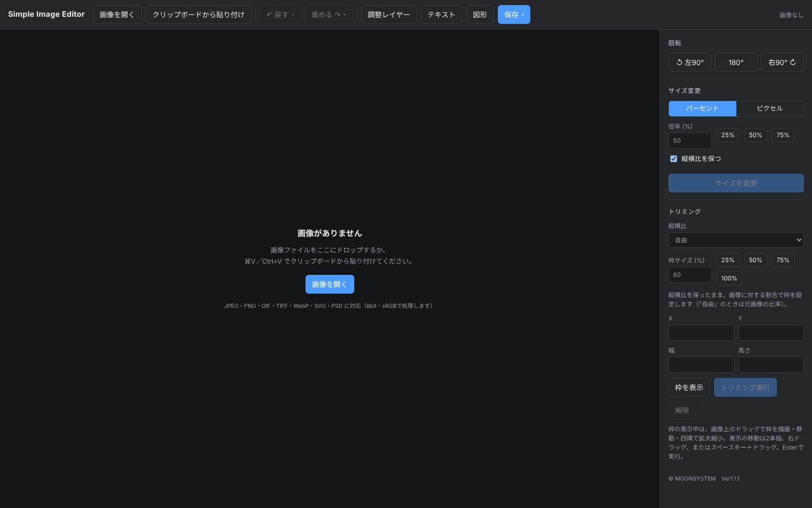
Task: Open 調整レイヤー menu
Action: 389,15
